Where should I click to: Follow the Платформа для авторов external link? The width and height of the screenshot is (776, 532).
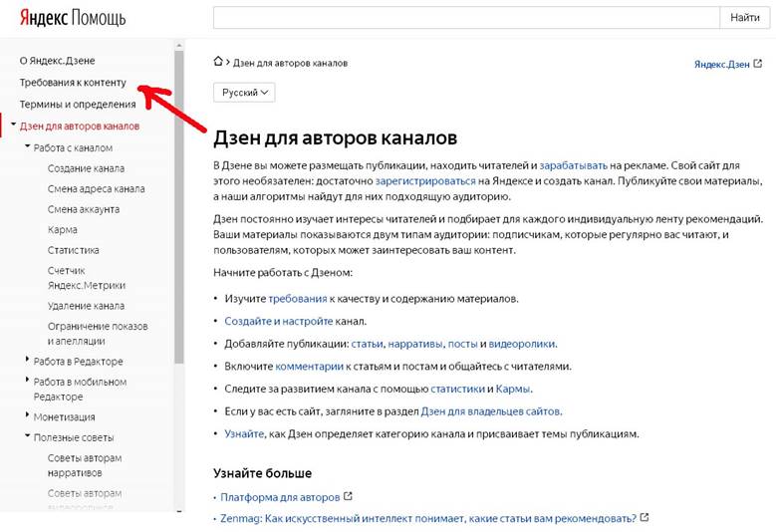point(280,496)
